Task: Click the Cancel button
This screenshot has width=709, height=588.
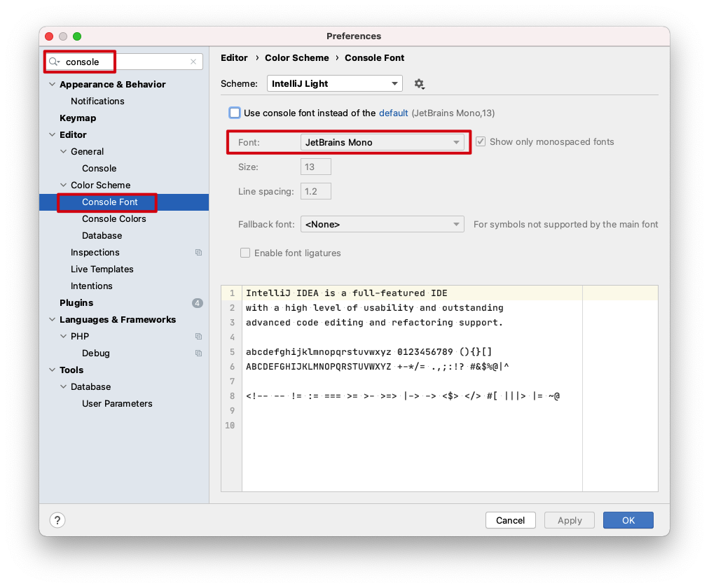Action: [x=511, y=520]
